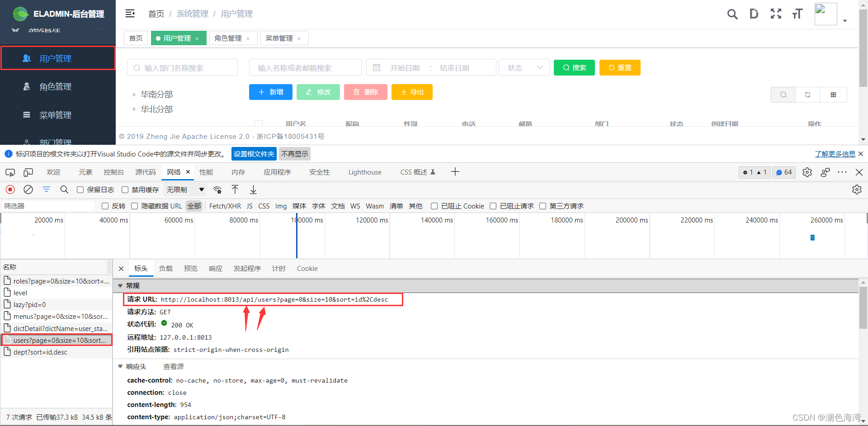The width and height of the screenshot is (868, 426).
Task: Open the user avatar menu
Action: [x=826, y=14]
